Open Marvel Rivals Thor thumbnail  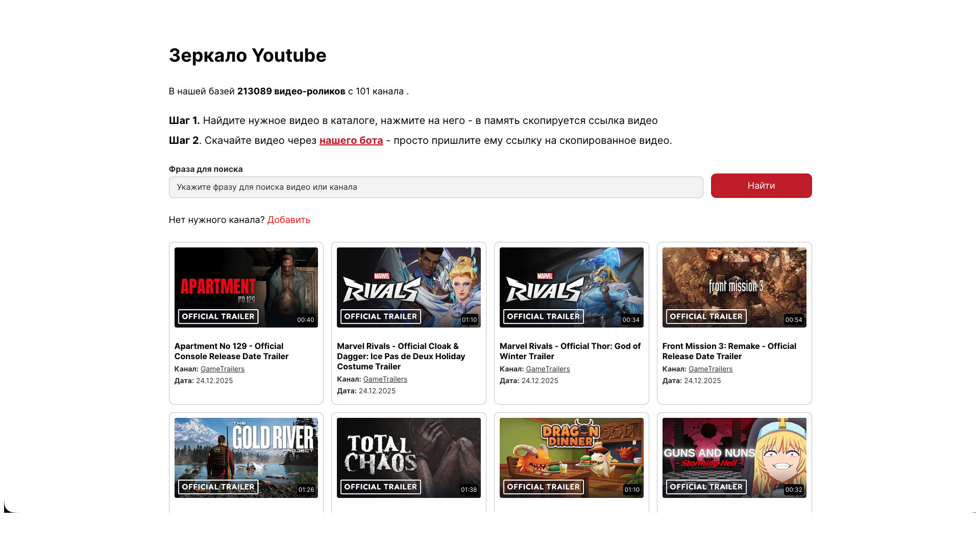point(572,287)
